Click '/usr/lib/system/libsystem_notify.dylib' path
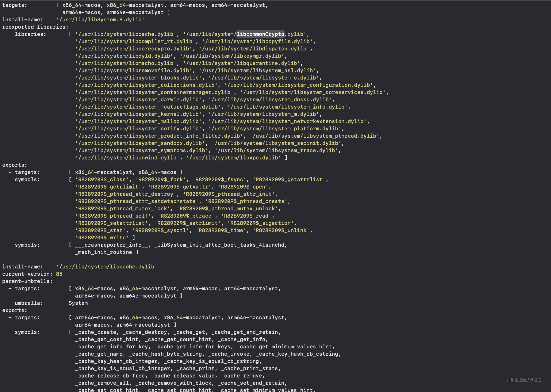The height and width of the screenshot is (392, 551). (x=138, y=128)
